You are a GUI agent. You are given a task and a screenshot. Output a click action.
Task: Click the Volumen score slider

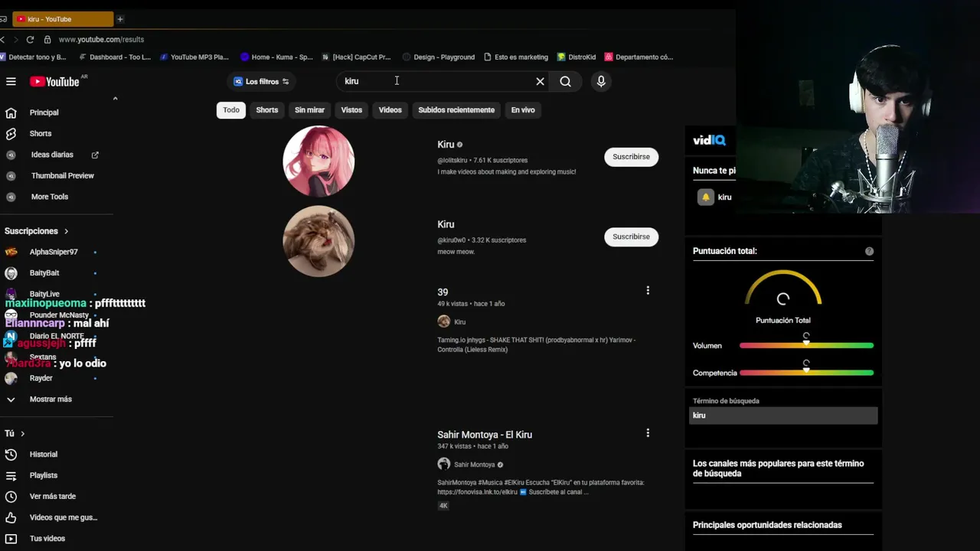coord(806,346)
